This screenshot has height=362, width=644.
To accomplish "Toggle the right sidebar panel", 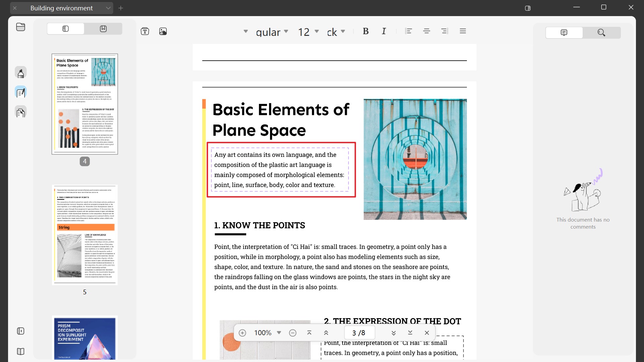I will pos(528,8).
